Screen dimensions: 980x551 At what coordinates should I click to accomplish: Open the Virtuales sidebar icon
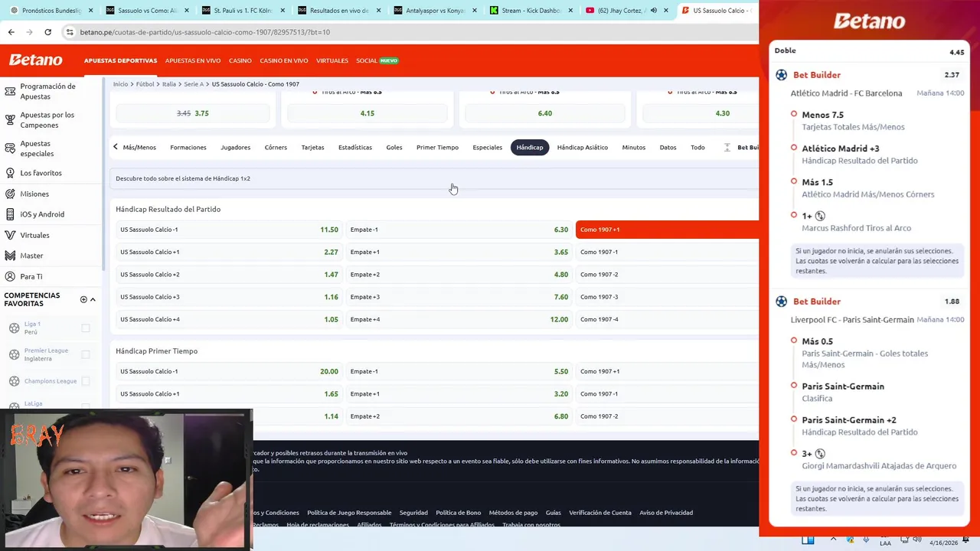tap(10, 235)
